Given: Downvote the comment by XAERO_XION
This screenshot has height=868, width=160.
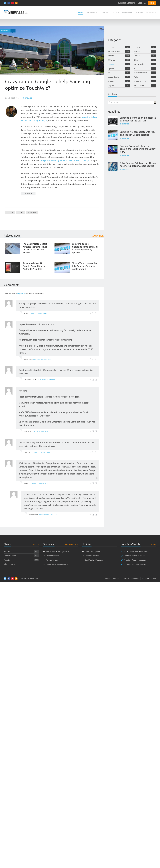Looking at the screenshot, I should tap(96, 359).
